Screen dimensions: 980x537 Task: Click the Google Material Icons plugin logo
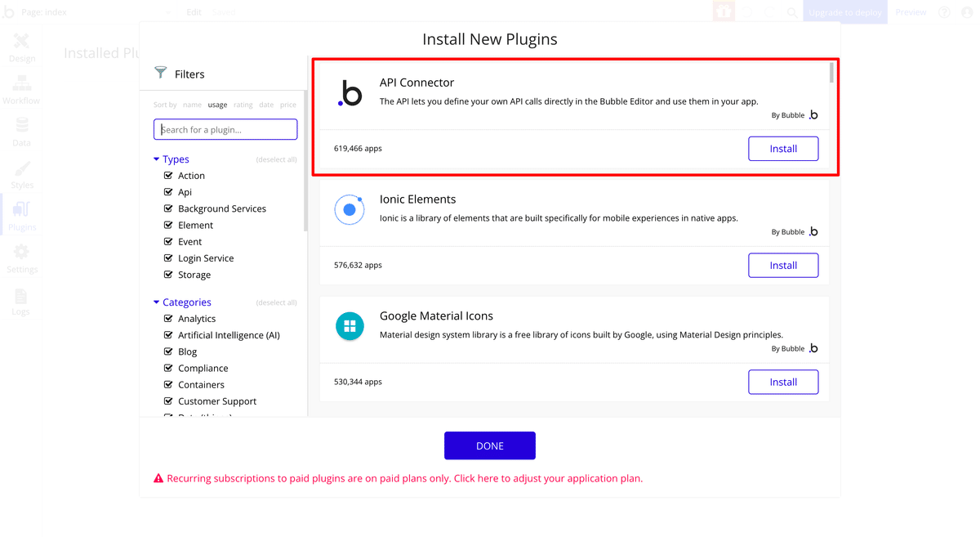coord(350,326)
